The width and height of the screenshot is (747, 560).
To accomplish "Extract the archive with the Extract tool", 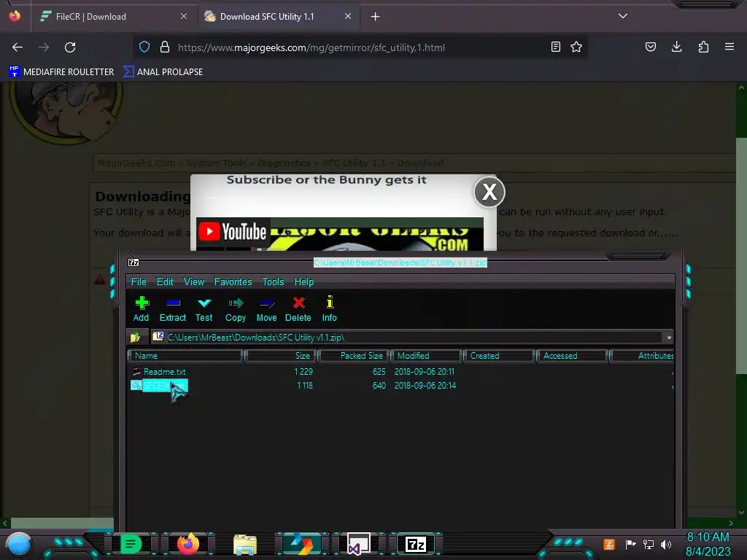I will click(172, 309).
